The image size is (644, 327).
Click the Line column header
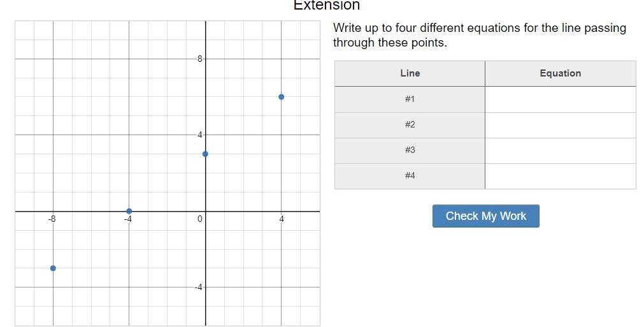(x=410, y=73)
